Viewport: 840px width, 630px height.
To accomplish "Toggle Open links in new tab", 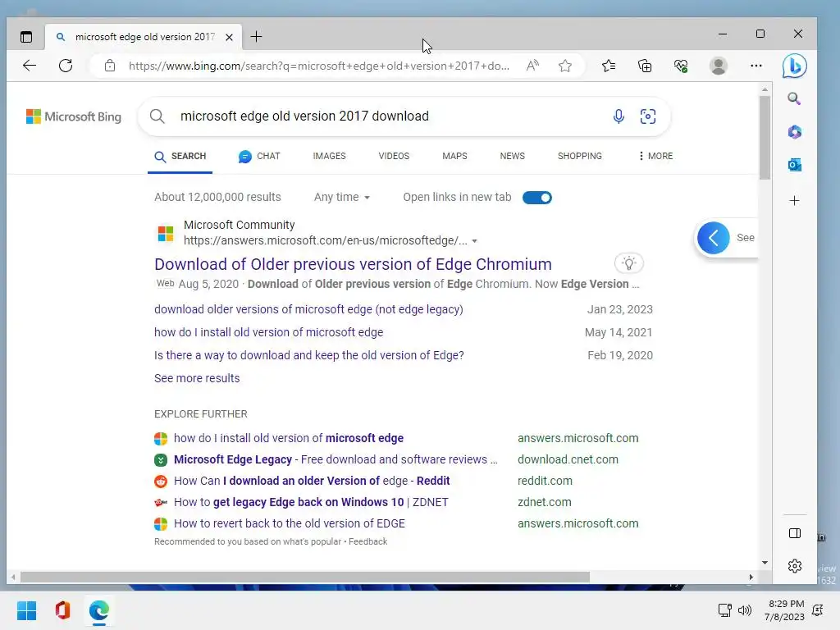I will pos(536,197).
